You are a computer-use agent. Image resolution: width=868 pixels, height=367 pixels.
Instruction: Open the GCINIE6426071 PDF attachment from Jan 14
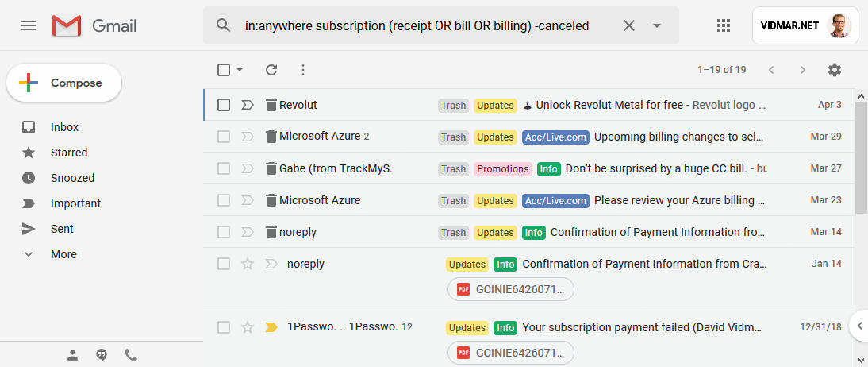[x=510, y=289]
